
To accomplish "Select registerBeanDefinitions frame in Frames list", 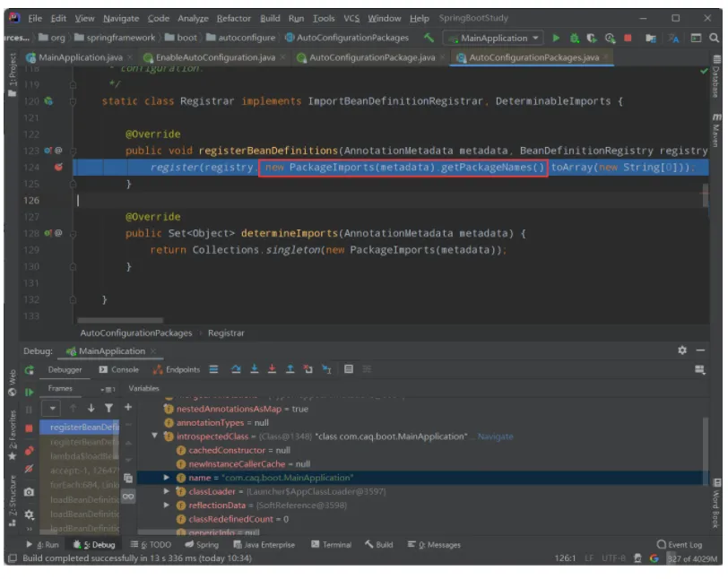I will (x=84, y=428).
